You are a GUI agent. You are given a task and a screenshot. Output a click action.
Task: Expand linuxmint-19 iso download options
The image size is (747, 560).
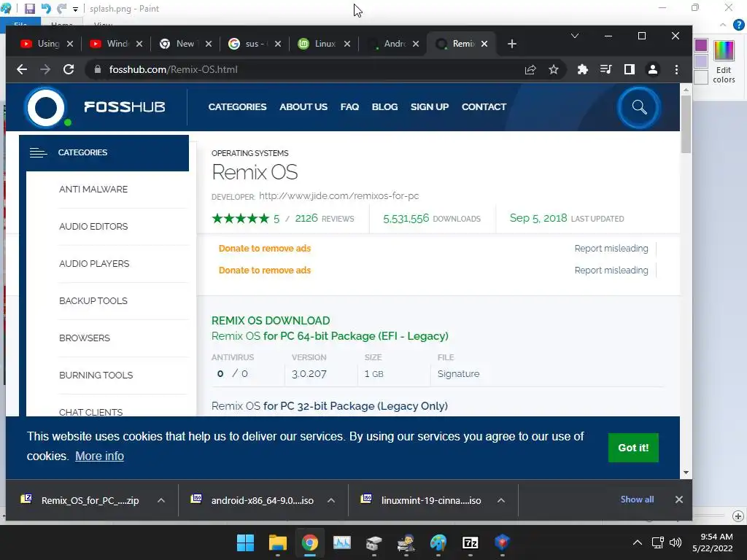(x=501, y=500)
